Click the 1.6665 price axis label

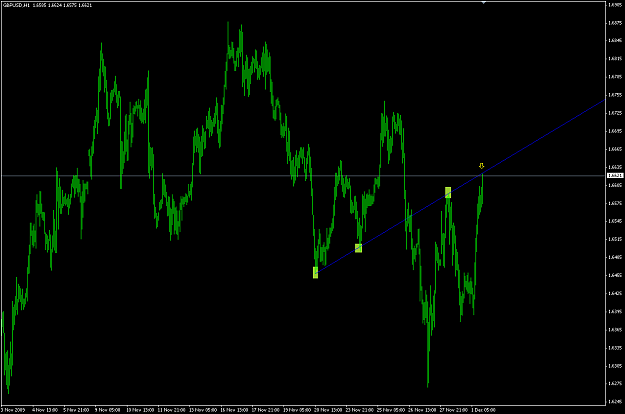[615, 149]
